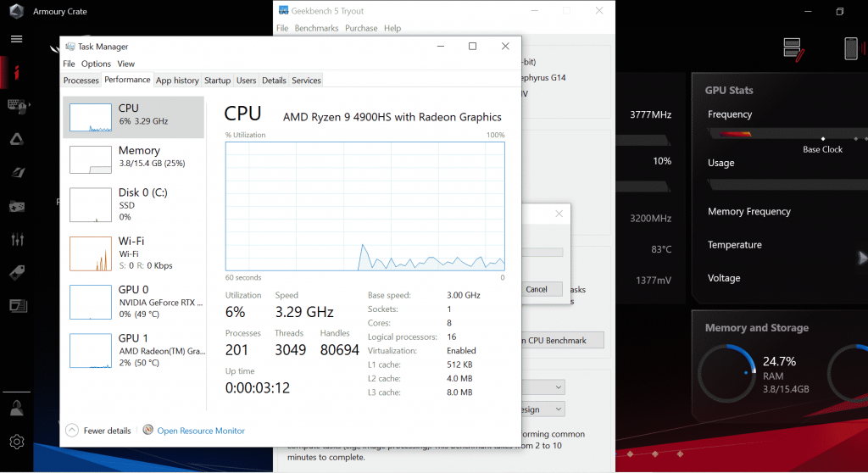Restore down the Armoury Crate window

pos(840,11)
